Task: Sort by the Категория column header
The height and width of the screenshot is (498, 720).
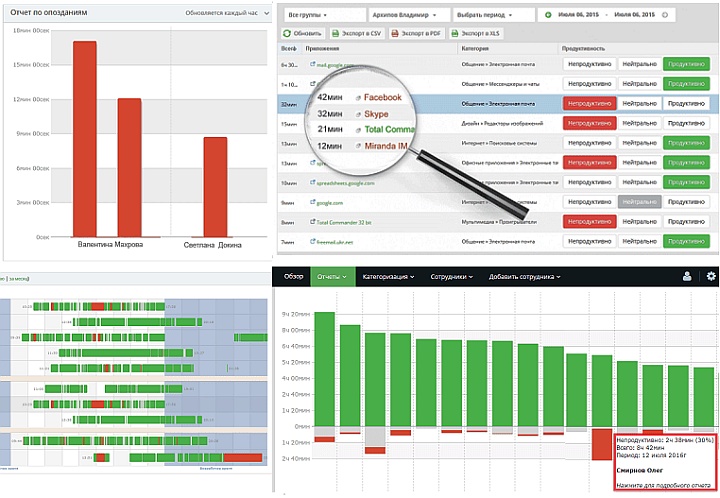Action: (475, 48)
